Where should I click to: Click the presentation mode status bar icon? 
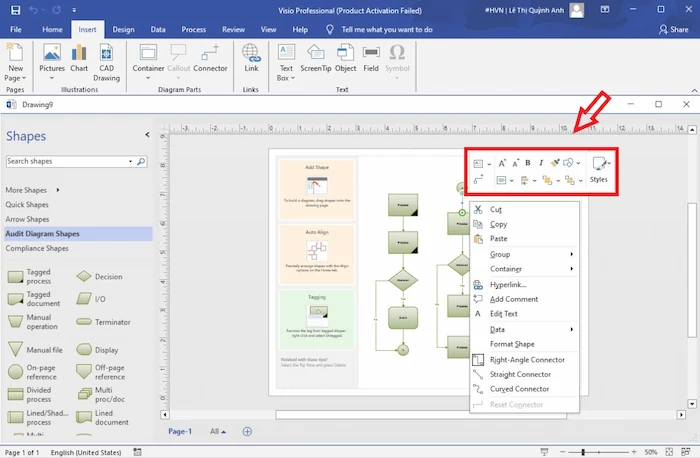pos(544,452)
